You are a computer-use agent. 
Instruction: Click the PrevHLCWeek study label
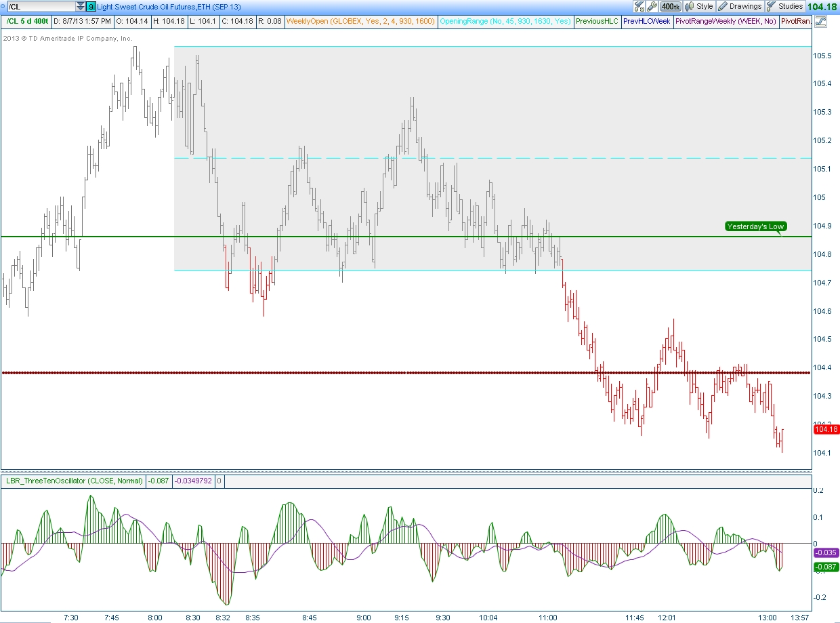pyautogui.click(x=647, y=21)
